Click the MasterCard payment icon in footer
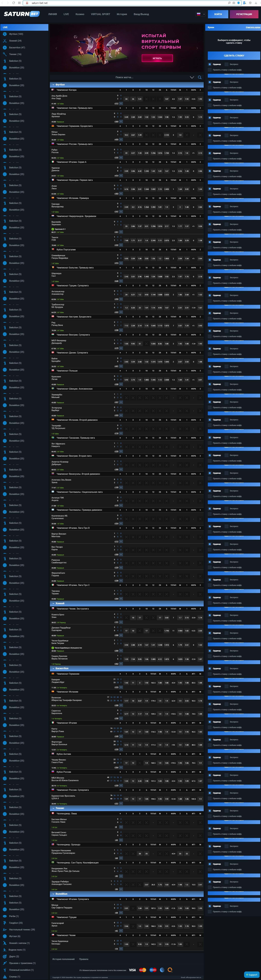This screenshot has height=980, width=261. 143,970
